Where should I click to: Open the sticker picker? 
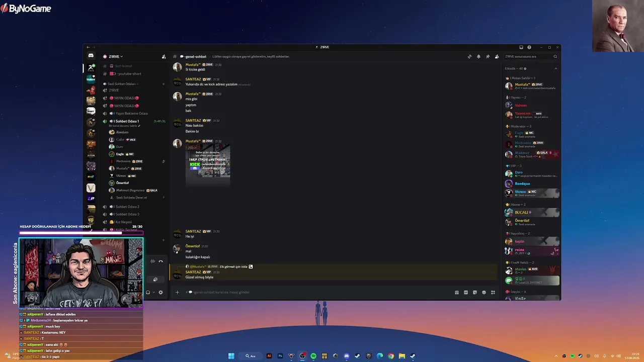pos(475,292)
